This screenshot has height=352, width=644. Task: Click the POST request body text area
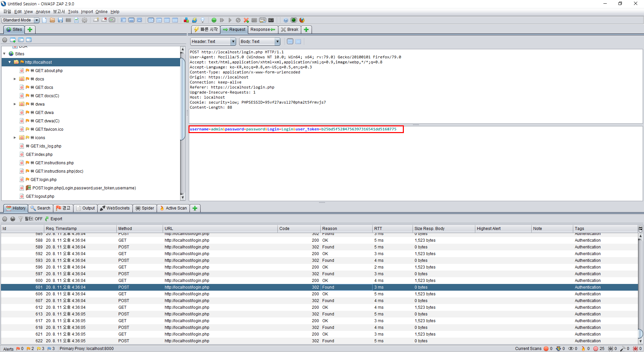416,163
